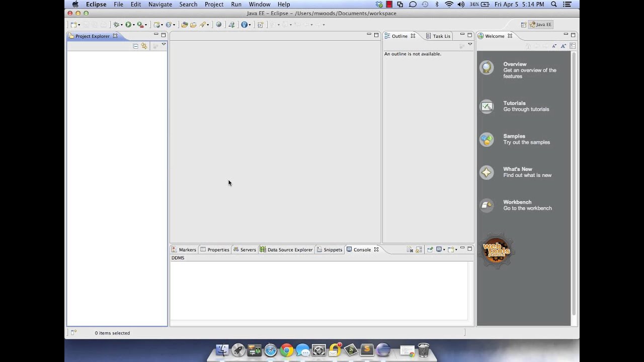
Task: Click Customize page icon in Welcome view
Action: [573, 46]
